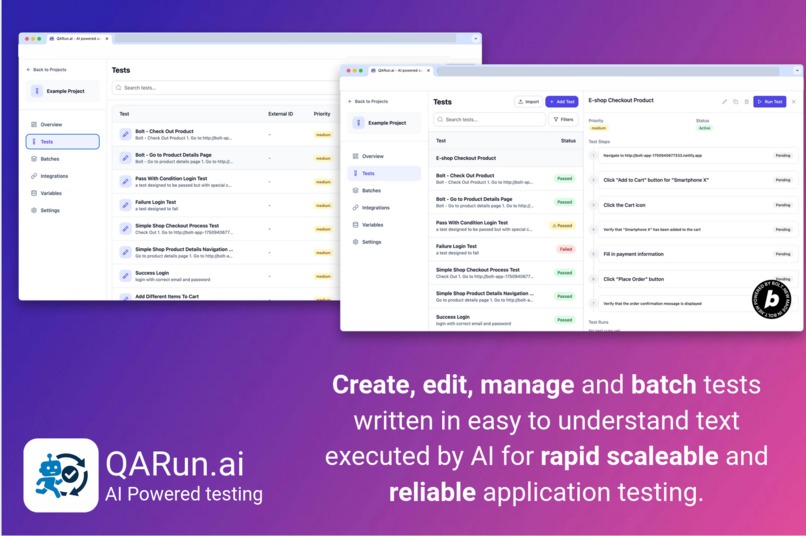Close the QARun.ai browser tab in the back window

[107, 39]
